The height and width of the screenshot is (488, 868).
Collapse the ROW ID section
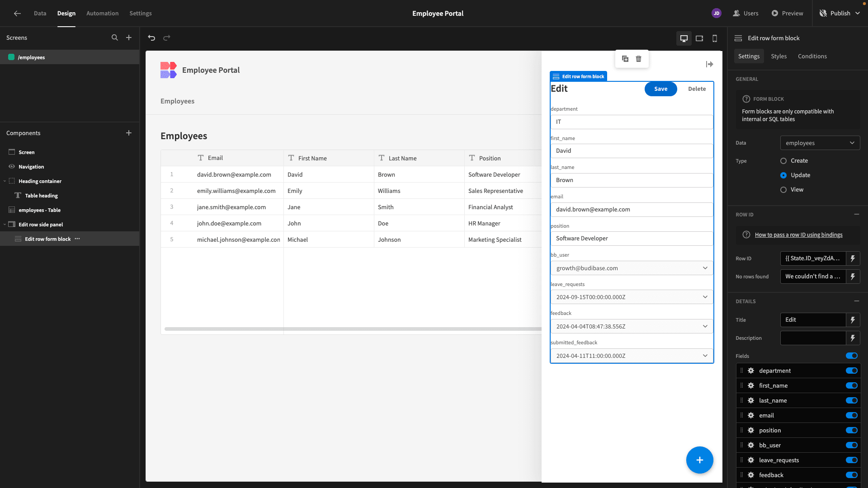pos(856,215)
